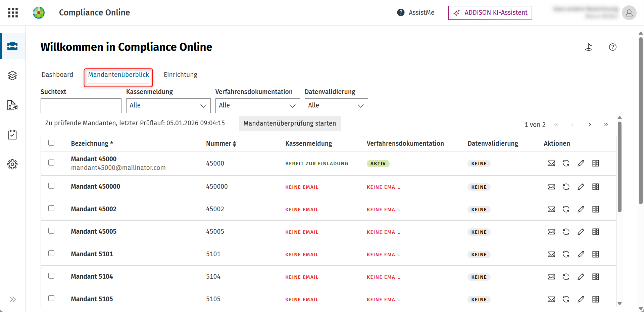Check the box for Mandant 5104
Viewport: 644px width, 312px height.
point(51,276)
